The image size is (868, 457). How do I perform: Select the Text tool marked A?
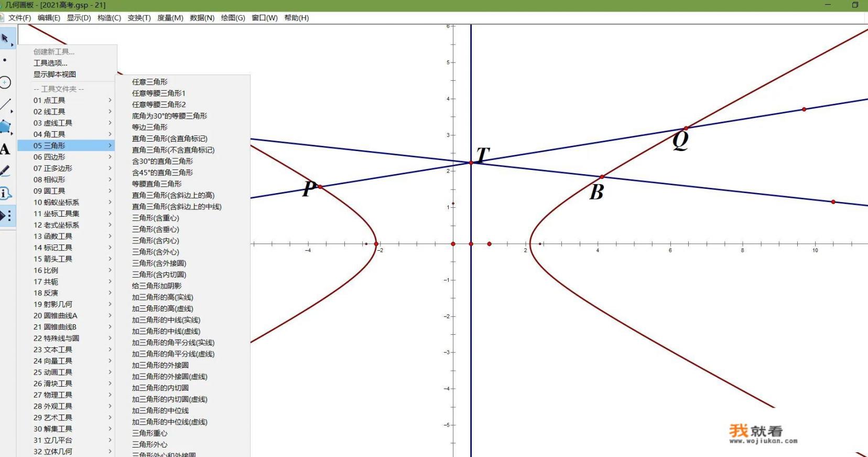(x=5, y=149)
